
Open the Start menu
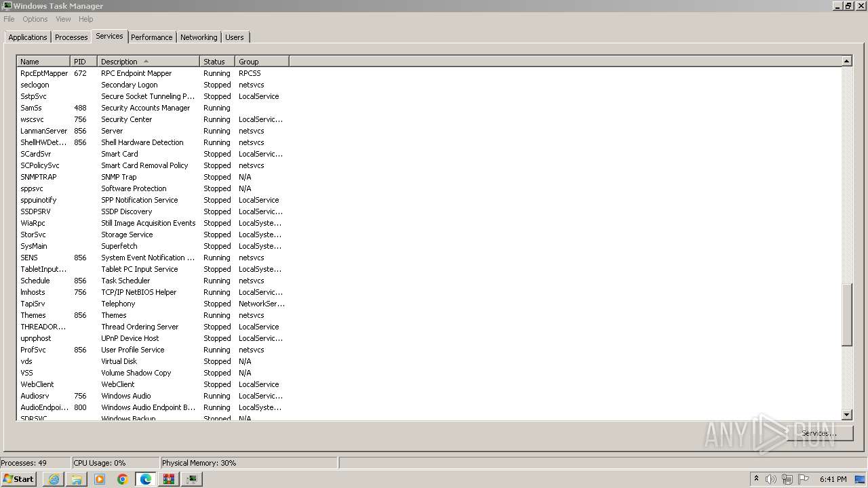click(19, 479)
